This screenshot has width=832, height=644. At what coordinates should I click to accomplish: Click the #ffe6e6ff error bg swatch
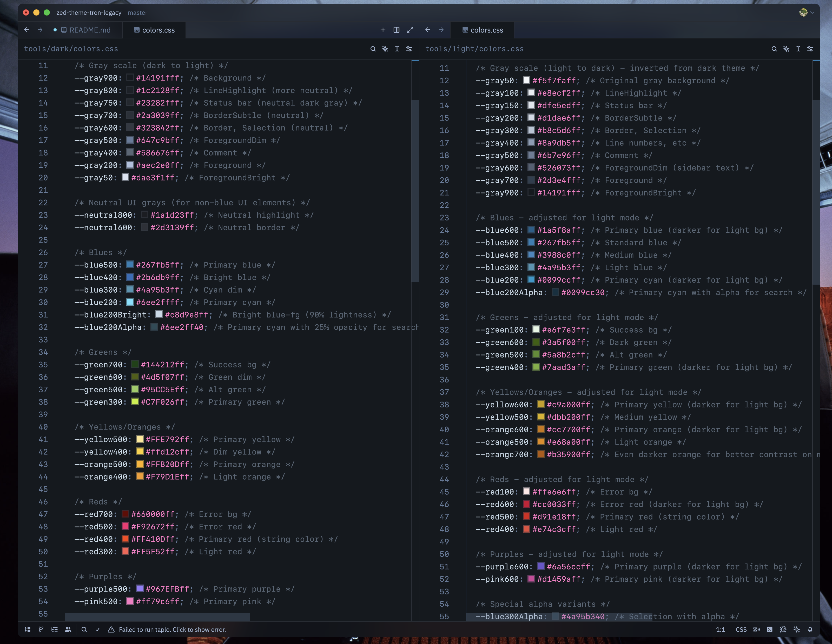pyautogui.click(x=526, y=492)
